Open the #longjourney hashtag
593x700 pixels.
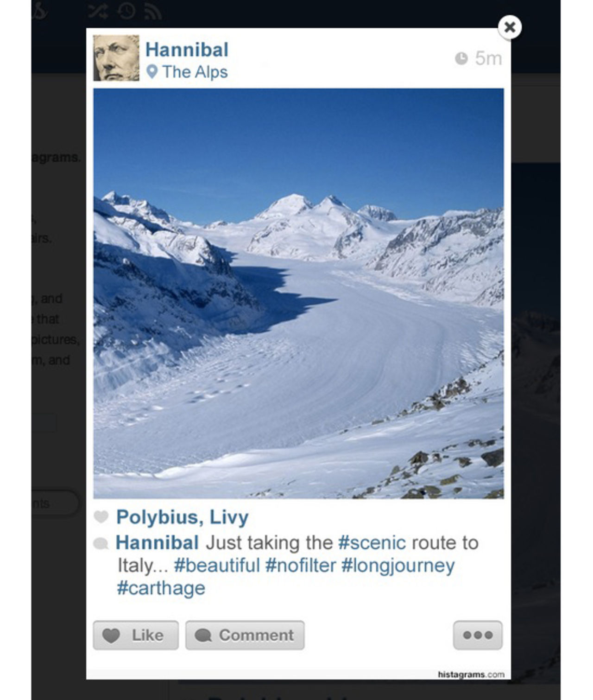pyautogui.click(x=398, y=565)
